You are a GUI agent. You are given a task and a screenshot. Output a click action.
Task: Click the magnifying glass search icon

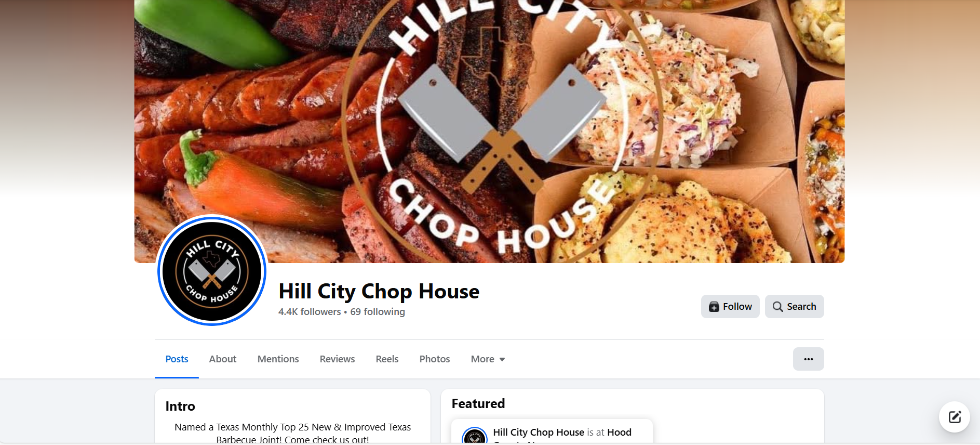click(x=777, y=307)
